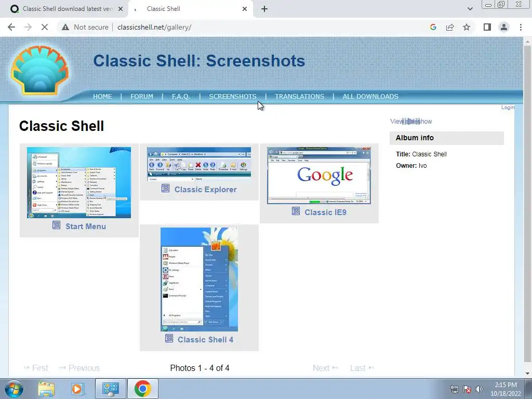Open the browser side panel icon

tap(487, 27)
